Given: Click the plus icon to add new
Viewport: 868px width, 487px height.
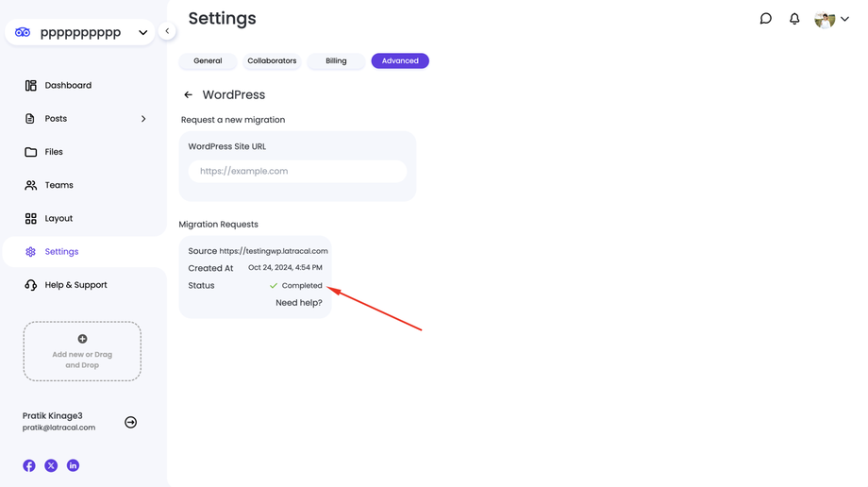Looking at the screenshot, I should (82, 339).
